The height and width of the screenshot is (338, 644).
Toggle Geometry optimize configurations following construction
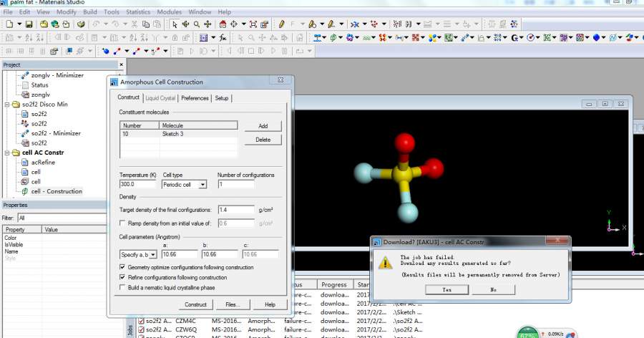click(122, 267)
